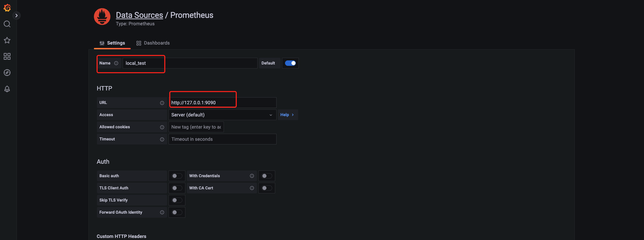
Task: Click the HTTP section heading
Action: tap(104, 88)
